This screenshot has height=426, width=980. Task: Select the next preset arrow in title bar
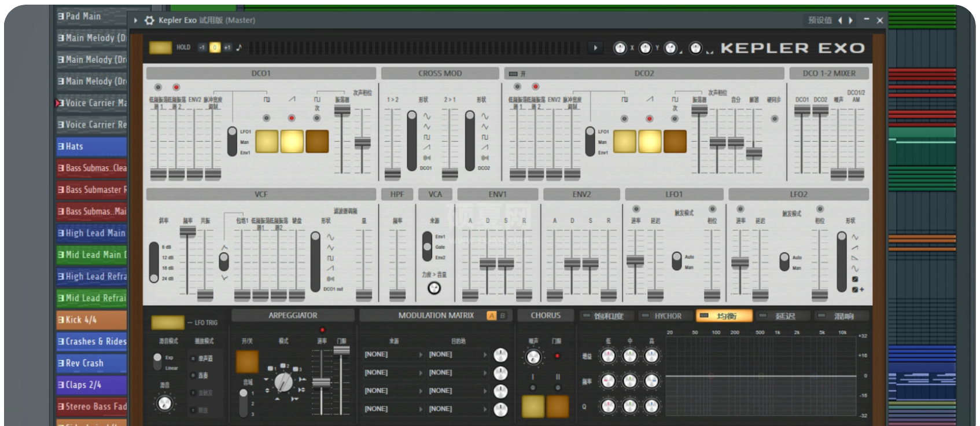(x=850, y=20)
